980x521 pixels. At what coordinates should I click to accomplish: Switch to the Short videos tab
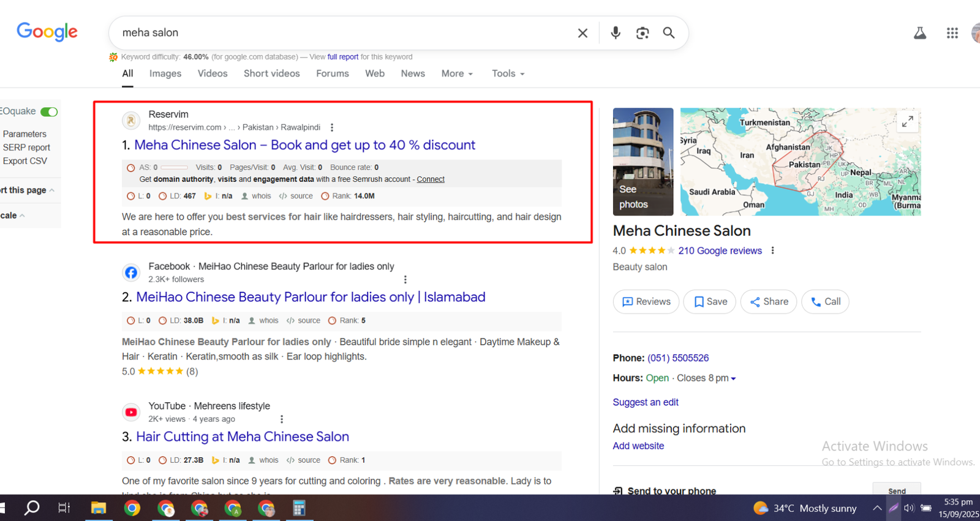point(271,73)
